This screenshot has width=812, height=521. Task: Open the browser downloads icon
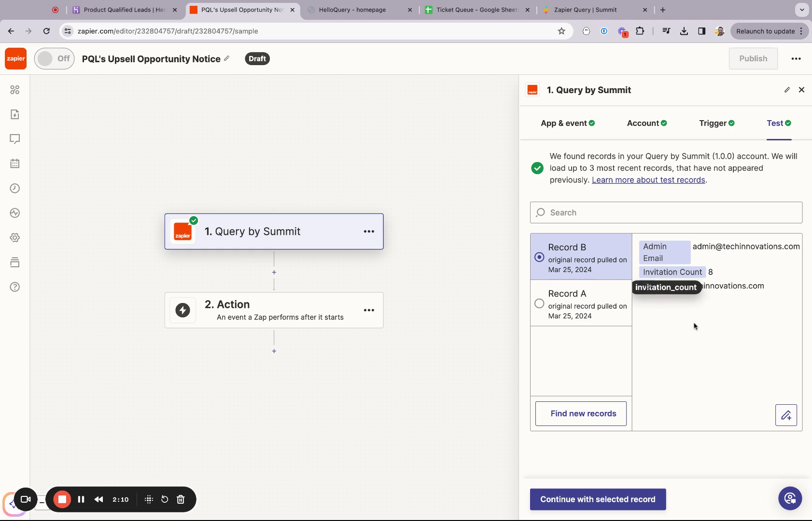[x=684, y=31]
